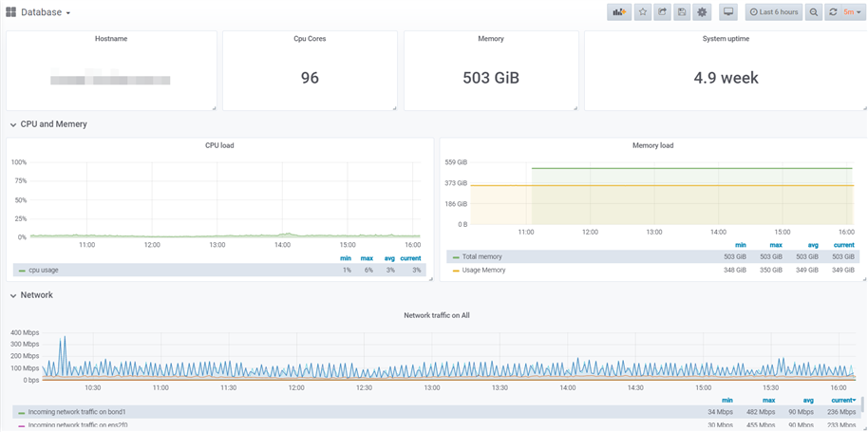Image resolution: width=868 pixels, height=432 pixels.
Task: Toggle the Usage Memory legend series
Action: tap(483, 270)
